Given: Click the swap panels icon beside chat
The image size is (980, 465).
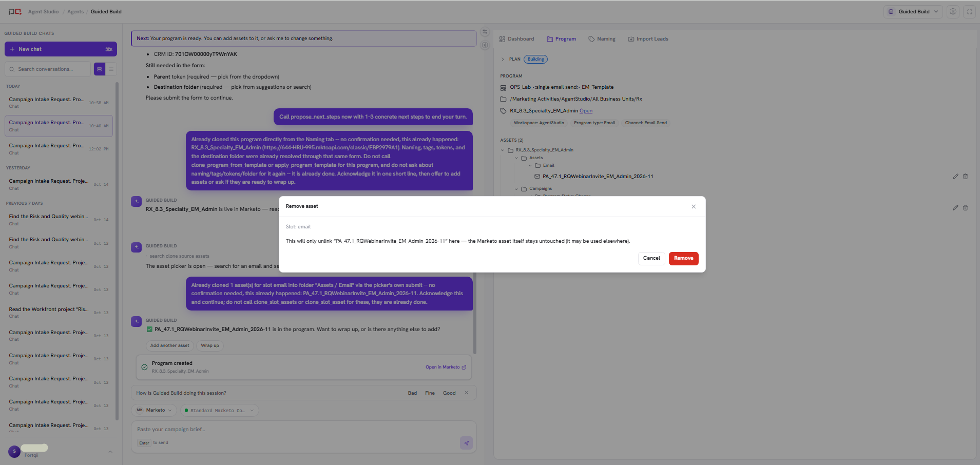Looking at the screenshot, I should click(x=485, y=32).
